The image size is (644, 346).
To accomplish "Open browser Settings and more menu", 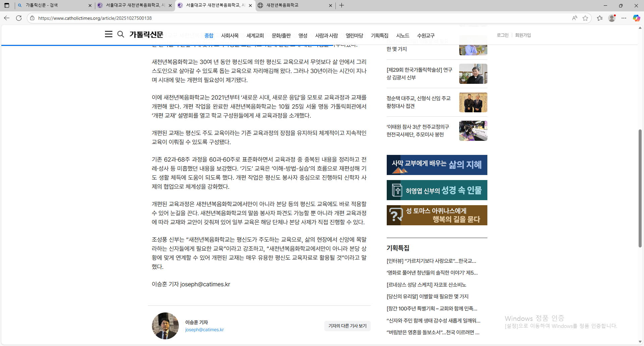I will [x=624, y=18].
